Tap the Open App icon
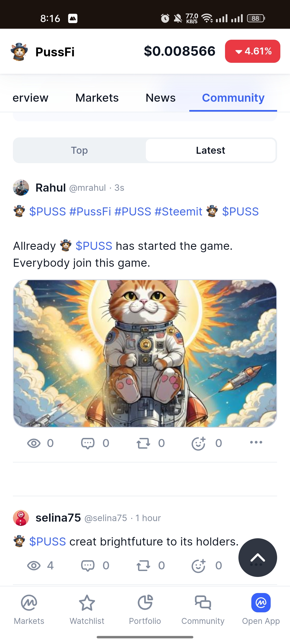Image resolution: width=290 pixels, height=644 pixels. pyautogui.click(x=261, y=603)
